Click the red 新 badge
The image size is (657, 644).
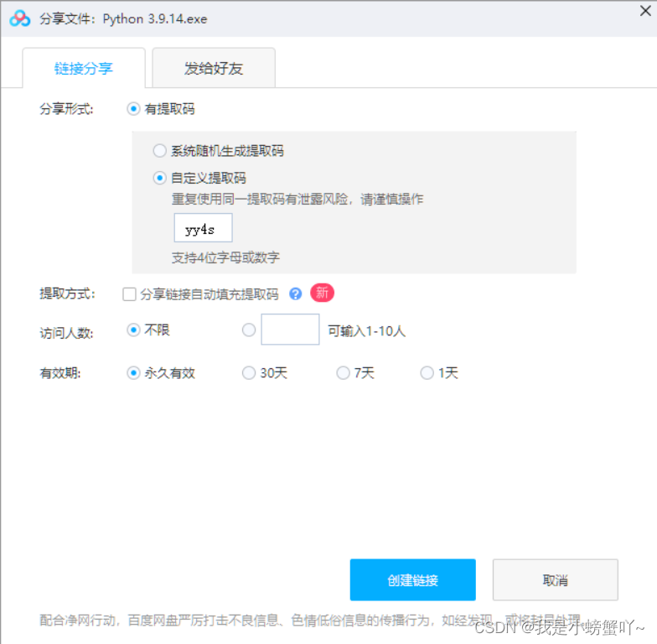[x=322, y=293]
